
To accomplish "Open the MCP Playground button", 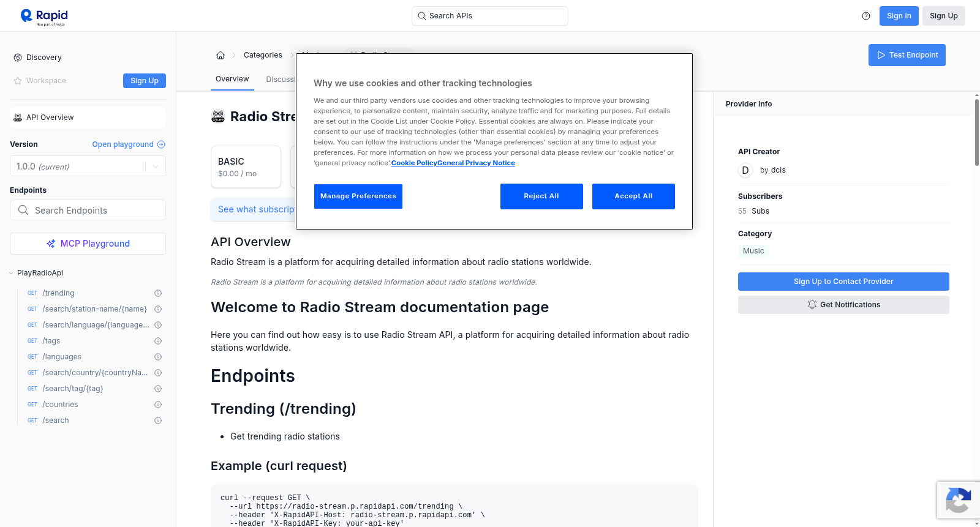I will (x=88, y=244).
